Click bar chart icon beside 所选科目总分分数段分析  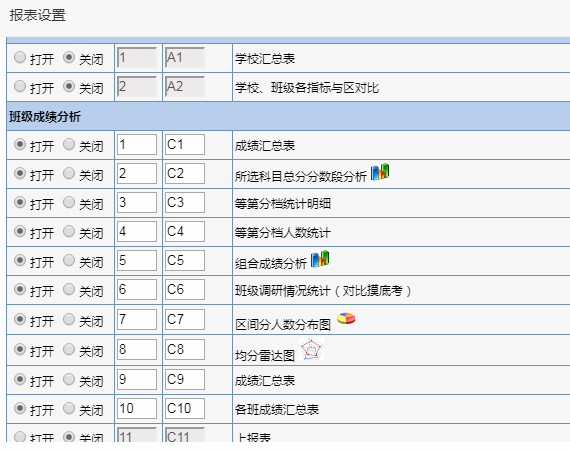point(380,172)
